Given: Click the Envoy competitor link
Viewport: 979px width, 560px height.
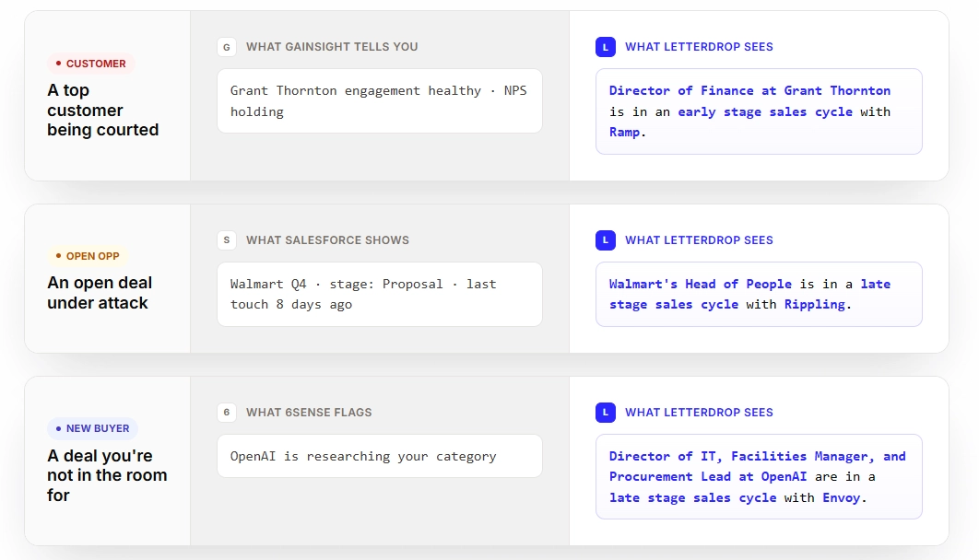Looking at the screenshot, I should (x=841, y=497).
